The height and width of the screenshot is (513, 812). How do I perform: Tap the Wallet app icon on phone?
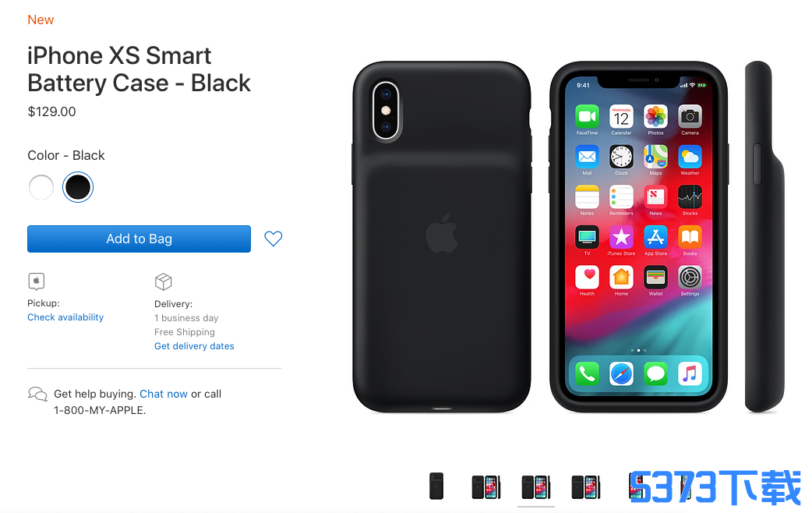point(655,278)
